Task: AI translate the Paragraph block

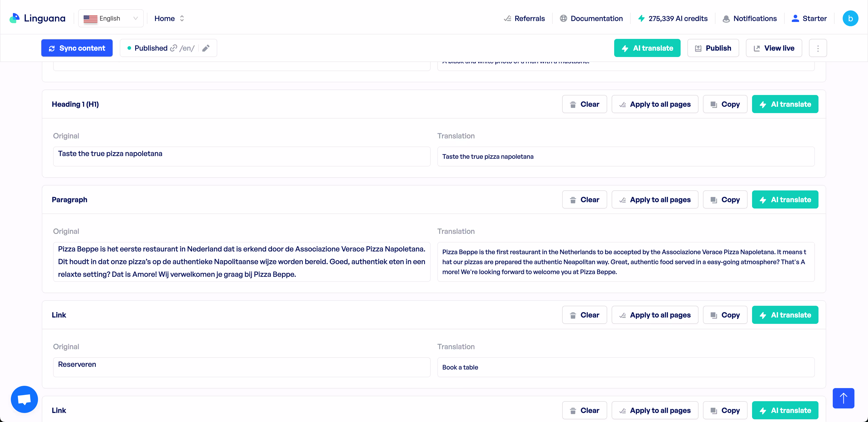Action: point(785,199)
